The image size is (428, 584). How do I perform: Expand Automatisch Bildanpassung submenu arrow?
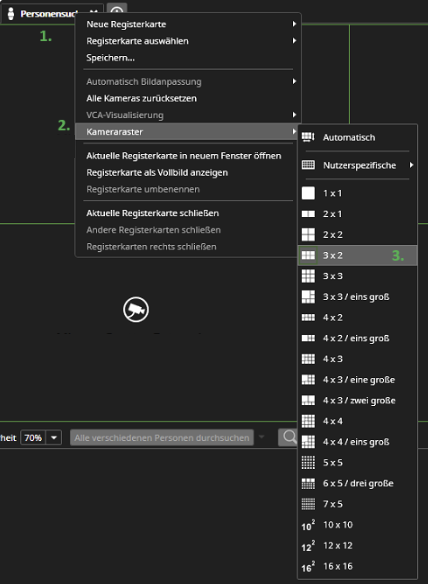coord(294,81)
